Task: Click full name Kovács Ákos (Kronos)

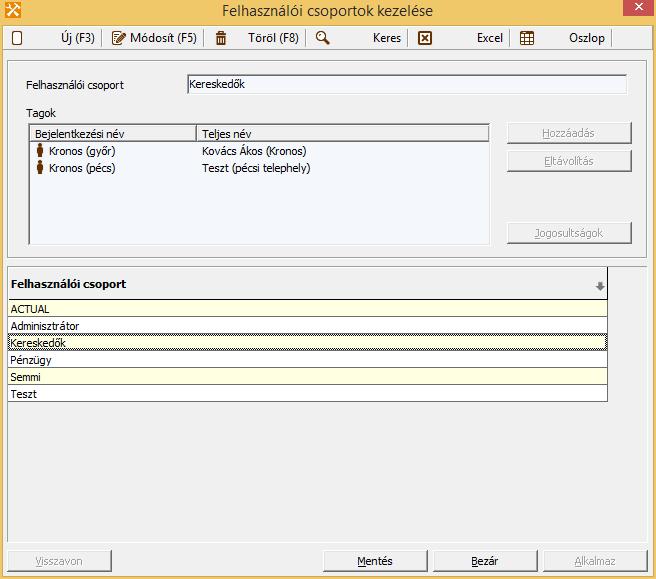Action: tap(254, 151)
